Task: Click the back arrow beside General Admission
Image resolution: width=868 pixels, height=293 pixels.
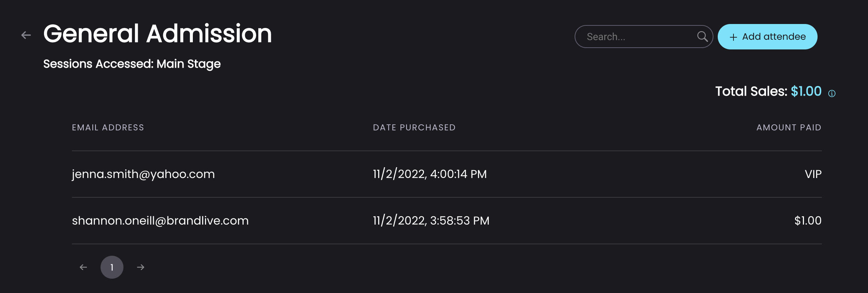Action: click(26, 35)
